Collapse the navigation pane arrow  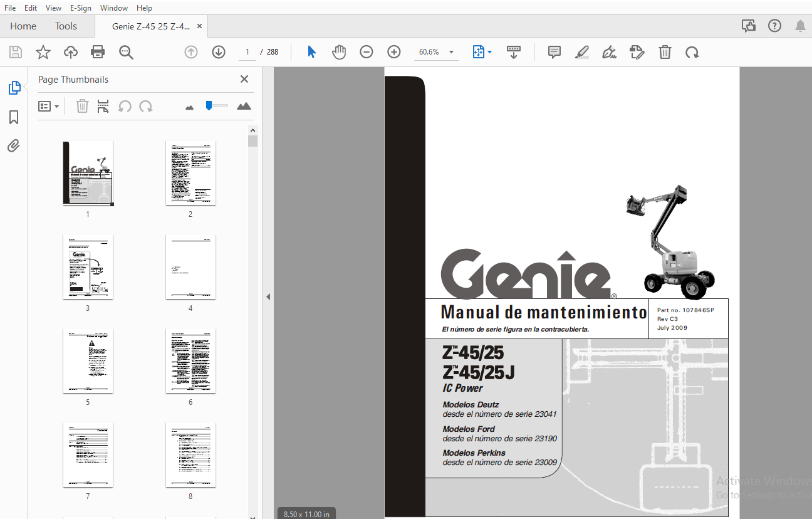(268, 296)
